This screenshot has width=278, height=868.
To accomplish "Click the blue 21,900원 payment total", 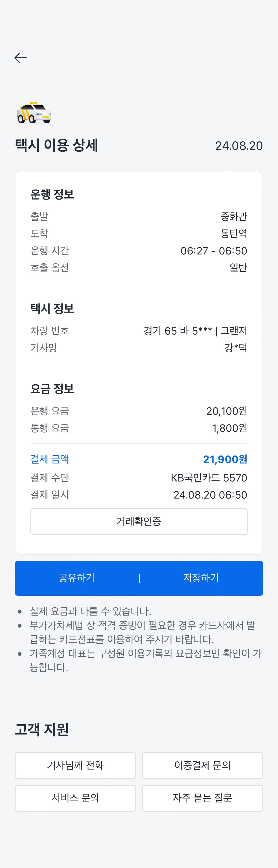I will coord(225,459).
